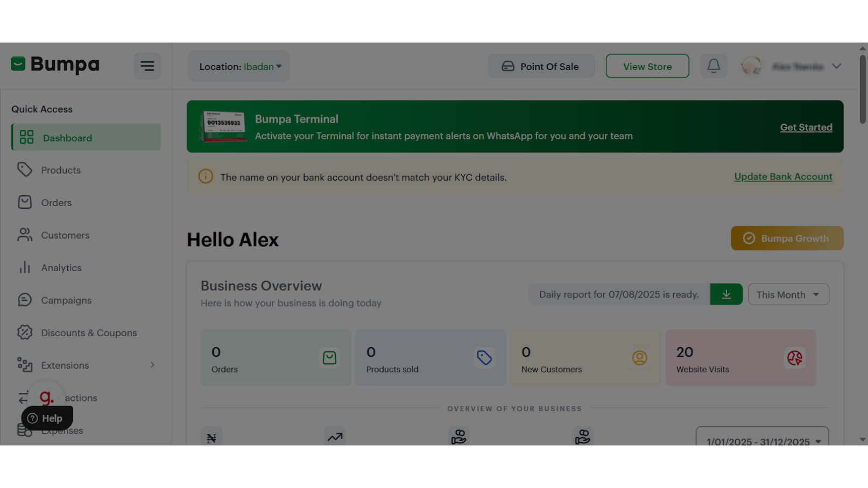868x488 pixels.
Task: Click the Naira currency icon
Action: pyautogui.click(x=211, y=437)
